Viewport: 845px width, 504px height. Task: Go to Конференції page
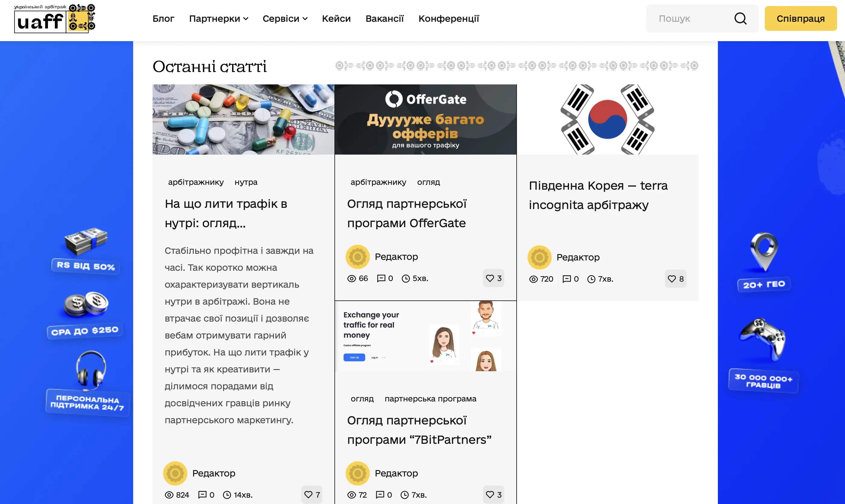pos(449,19)
